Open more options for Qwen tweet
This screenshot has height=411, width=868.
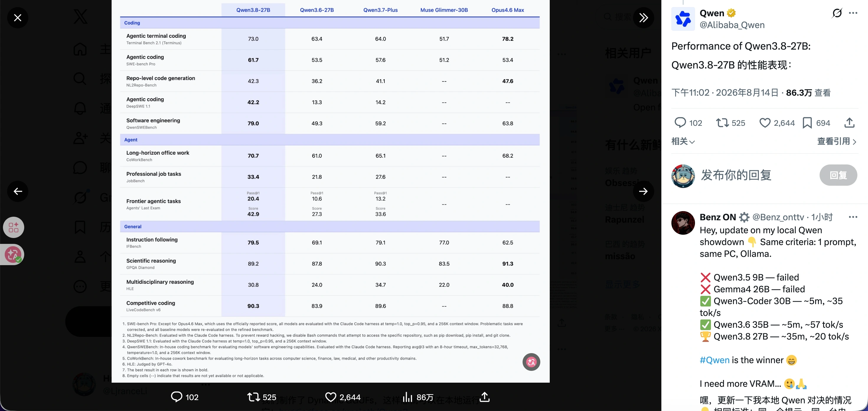pyautogui.click(x=853, y=13)
